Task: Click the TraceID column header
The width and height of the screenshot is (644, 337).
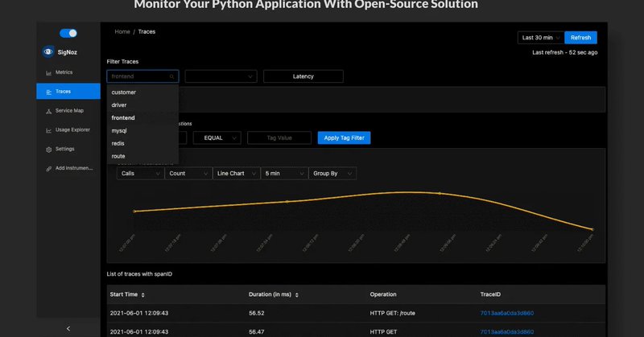Action: (490, 294)
